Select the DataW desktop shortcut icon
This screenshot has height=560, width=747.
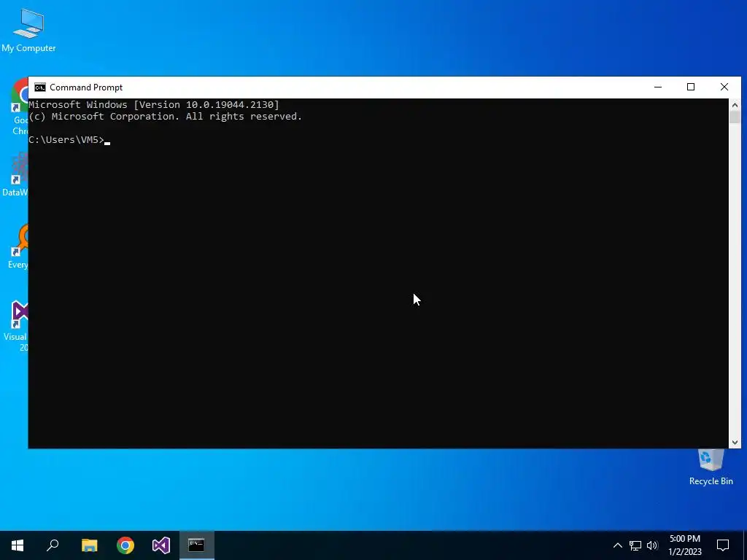[16, 174]
